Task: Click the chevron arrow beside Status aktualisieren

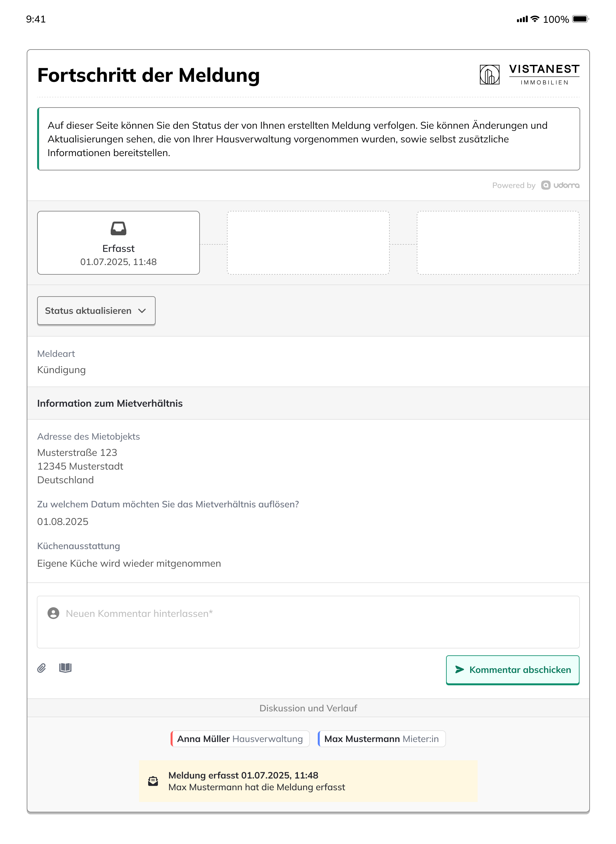Action: [x=142, y=311]
